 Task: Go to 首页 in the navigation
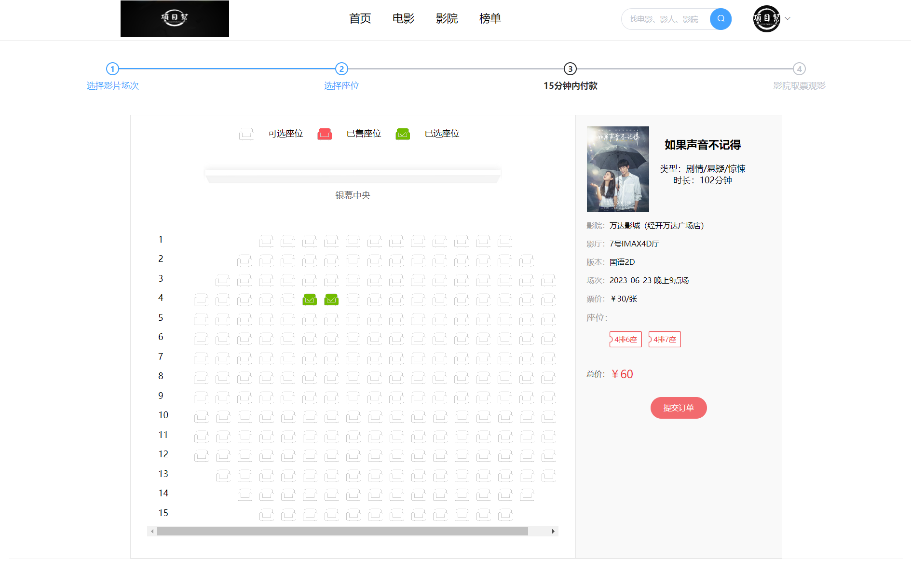(360, 18)
